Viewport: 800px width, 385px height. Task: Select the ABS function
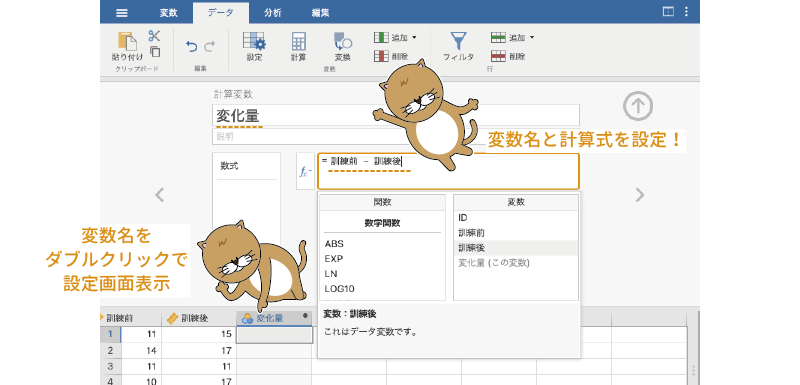coord(334,244)
